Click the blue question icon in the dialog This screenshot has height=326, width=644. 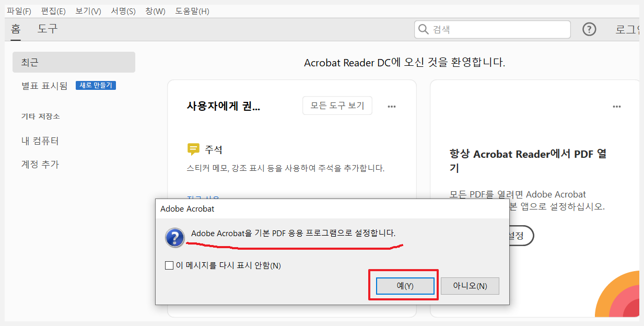[174, 238]
